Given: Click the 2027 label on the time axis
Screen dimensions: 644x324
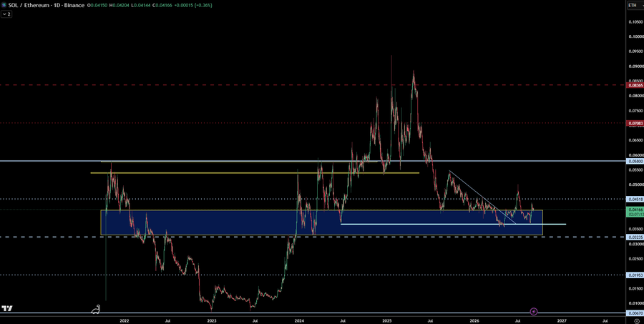Looking at the screenshot, I should pos(562,320).
